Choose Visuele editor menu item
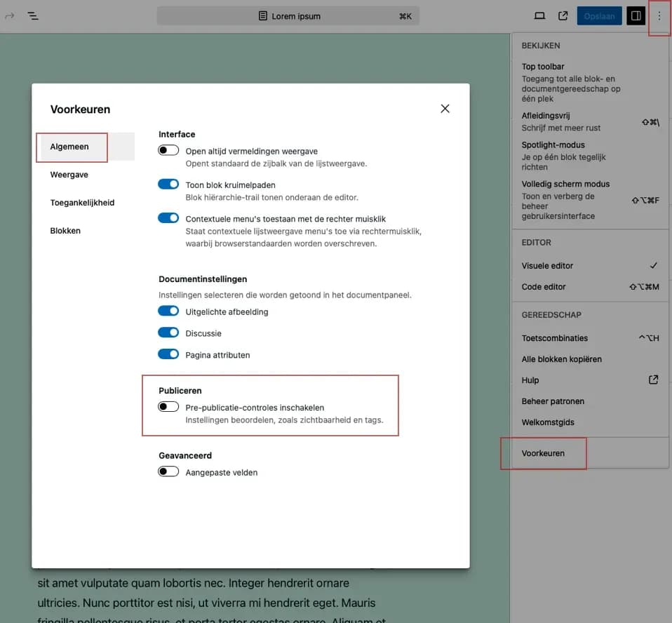This screenshot has height=623, width=672. coord(590,265)
